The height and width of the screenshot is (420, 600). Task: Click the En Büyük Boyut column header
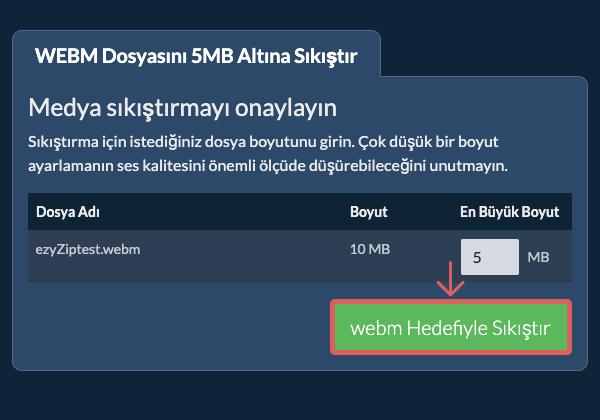point(509,212)
